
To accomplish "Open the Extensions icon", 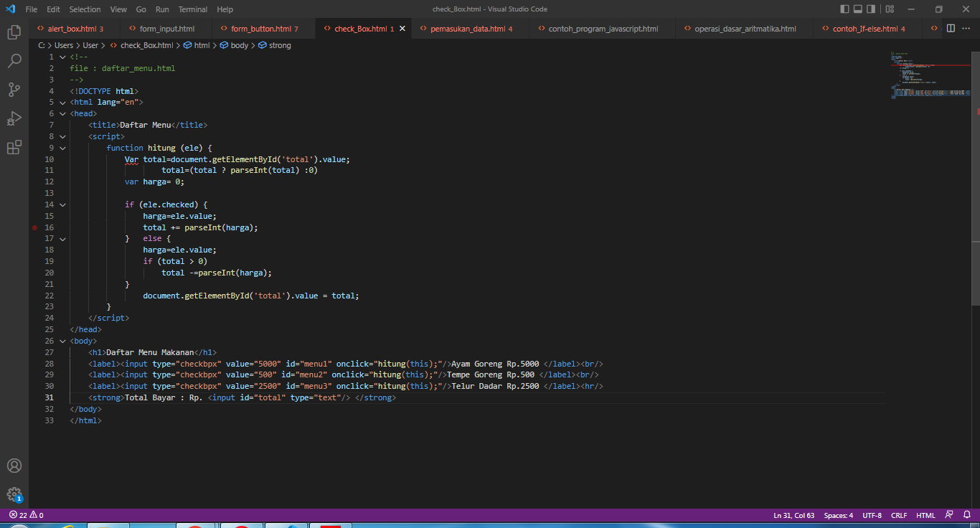I will click(x=14, y=146).
